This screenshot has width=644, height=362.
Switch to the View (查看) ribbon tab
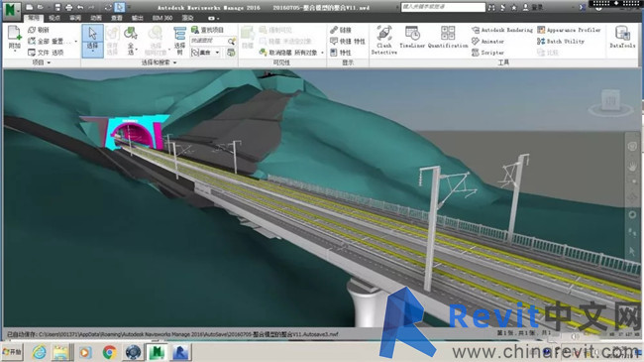(117, 18)
